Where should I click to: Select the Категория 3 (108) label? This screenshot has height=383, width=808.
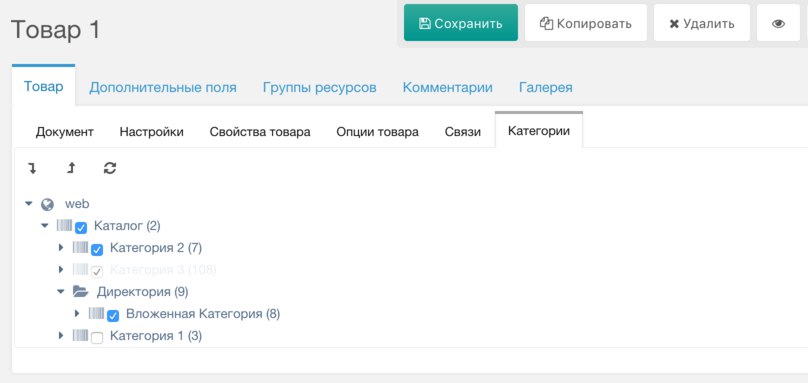point(163,270)
